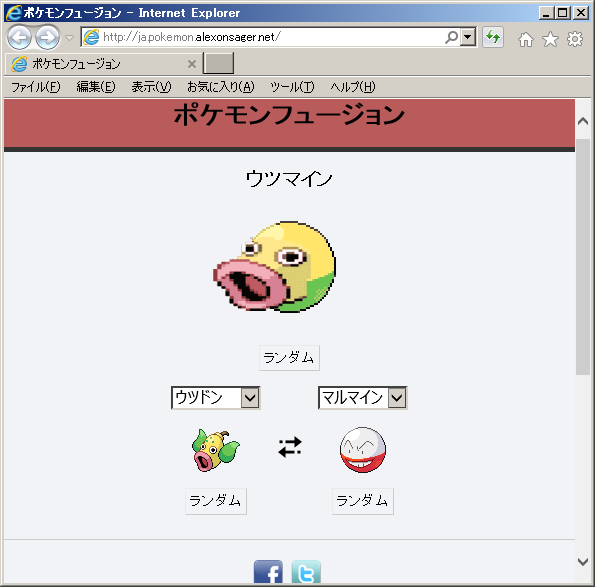This screenshot has width=595, height=587.
Task: Click the search magnifier in address bar
Action: point(451,37)
